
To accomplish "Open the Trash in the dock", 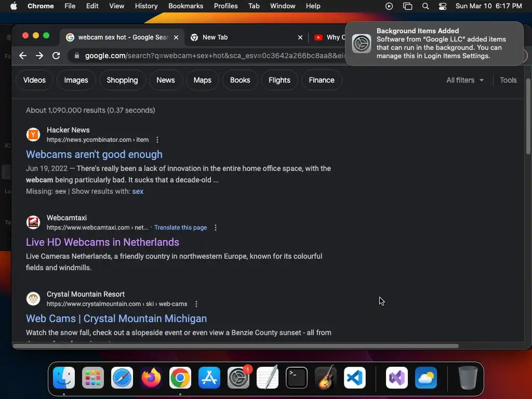I will (x=468, y=378).
